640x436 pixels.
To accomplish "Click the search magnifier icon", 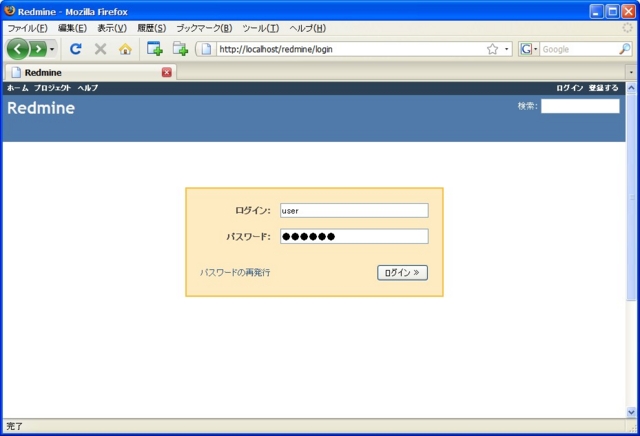I will (624, 49).
